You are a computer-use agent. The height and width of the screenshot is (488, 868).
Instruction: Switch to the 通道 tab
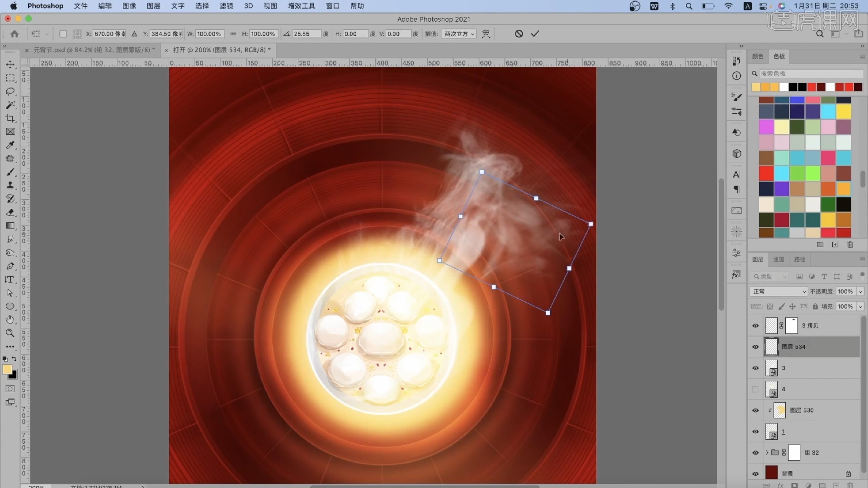[x=778, y=259]
